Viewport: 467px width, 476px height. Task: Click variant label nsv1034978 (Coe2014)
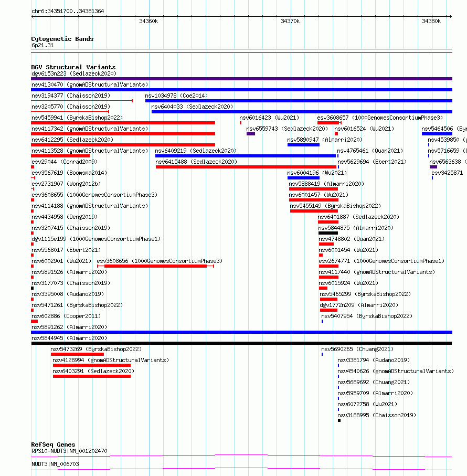(x=176, y=96)
